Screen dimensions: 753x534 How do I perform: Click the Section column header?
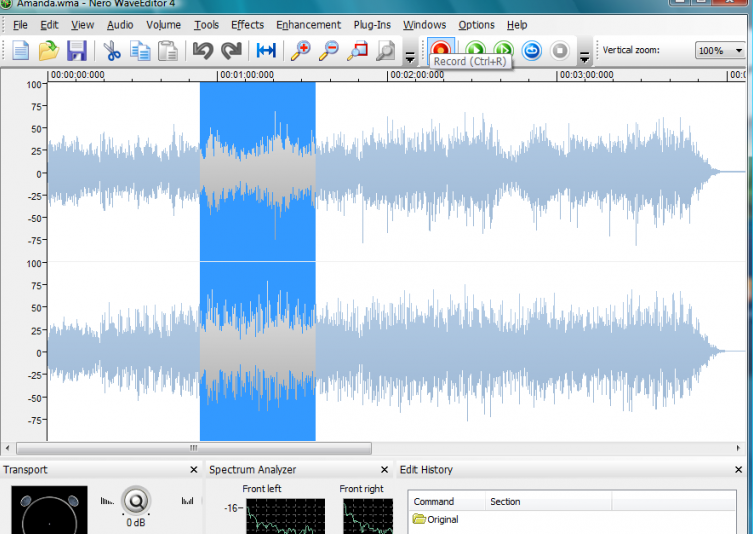548,501
